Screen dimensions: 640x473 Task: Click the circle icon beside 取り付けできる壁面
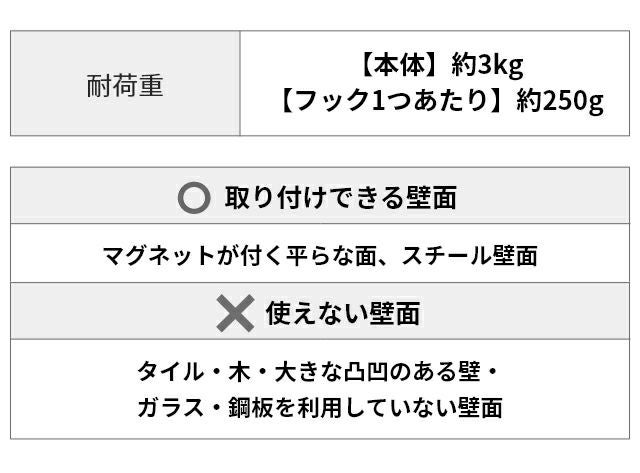tap(193, 197)
